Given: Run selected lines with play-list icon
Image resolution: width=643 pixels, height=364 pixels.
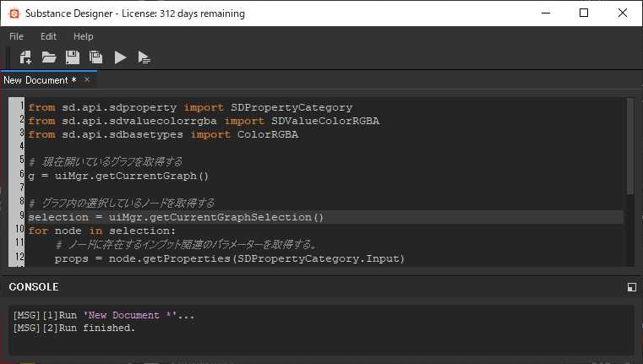Looking at the screenshot, I should coord(144,57).
